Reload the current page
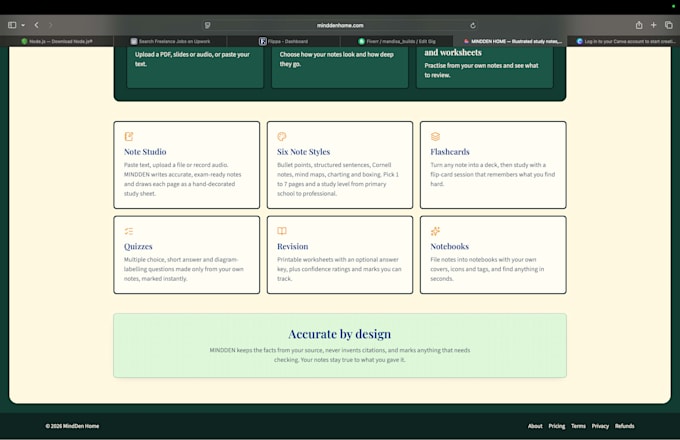Viewport: 680px width, 440px height. click(473, 25)
